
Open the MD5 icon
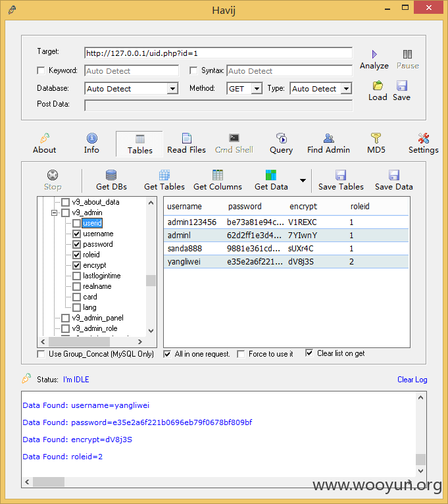376,138
